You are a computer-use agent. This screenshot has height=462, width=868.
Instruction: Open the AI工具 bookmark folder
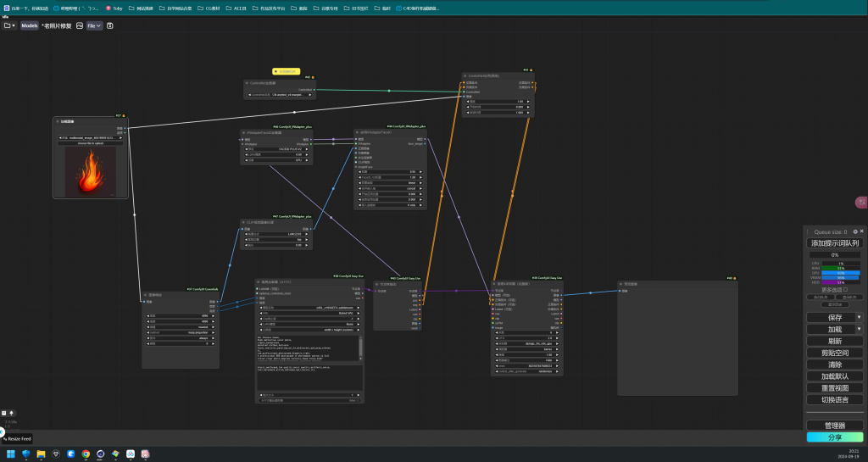[236, 8]
